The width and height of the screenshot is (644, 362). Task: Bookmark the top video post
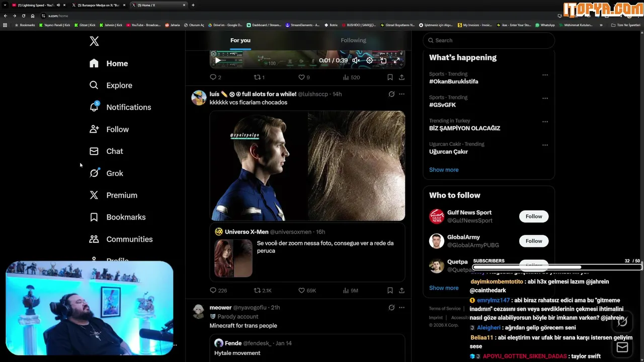pyautogui.click(x=390, y=77)
